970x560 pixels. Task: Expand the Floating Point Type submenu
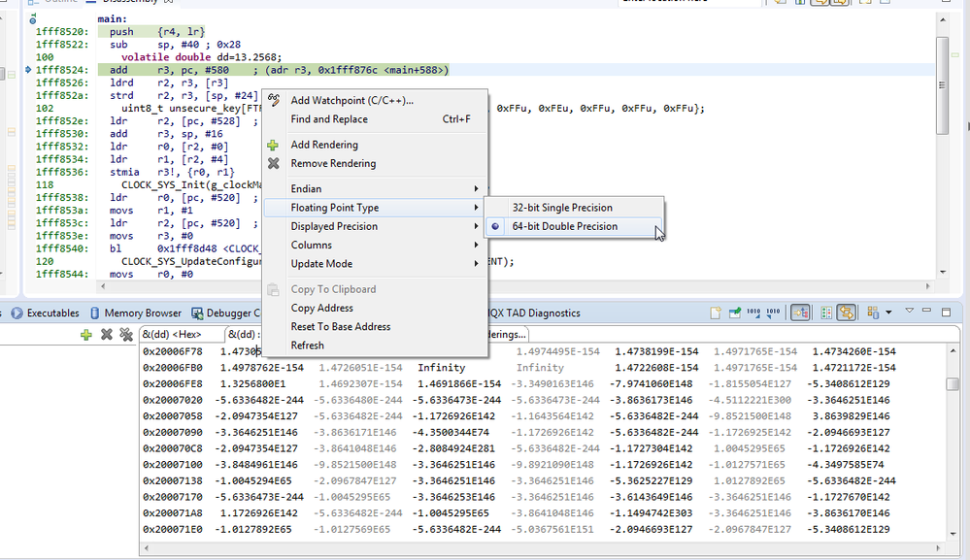tap(376, 208)
